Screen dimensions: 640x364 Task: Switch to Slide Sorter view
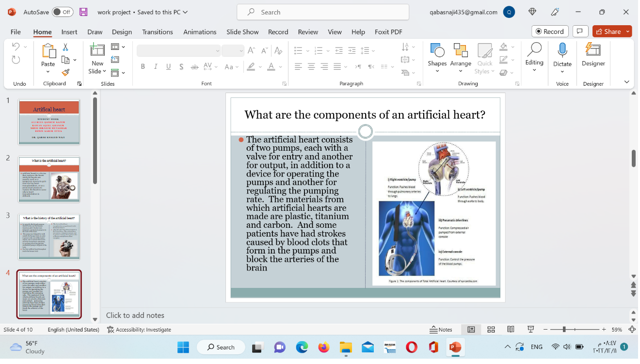click(491, 330)
